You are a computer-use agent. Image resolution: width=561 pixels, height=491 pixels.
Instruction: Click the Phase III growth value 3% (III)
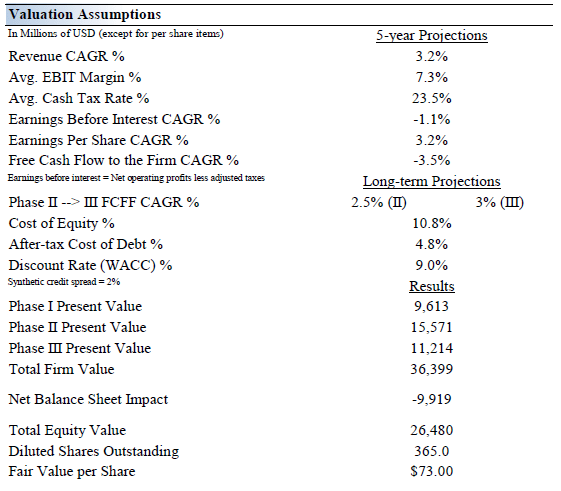(499, 203)
